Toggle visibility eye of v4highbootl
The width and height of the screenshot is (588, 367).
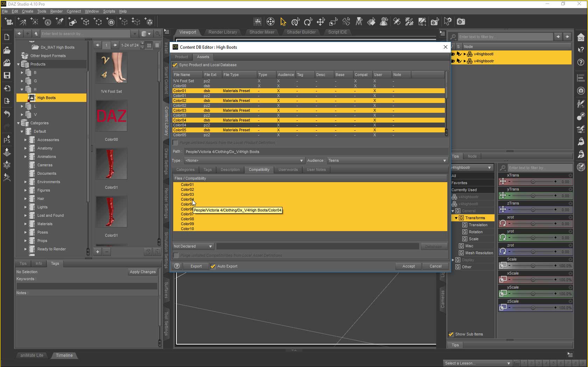[x=453, y=54]
